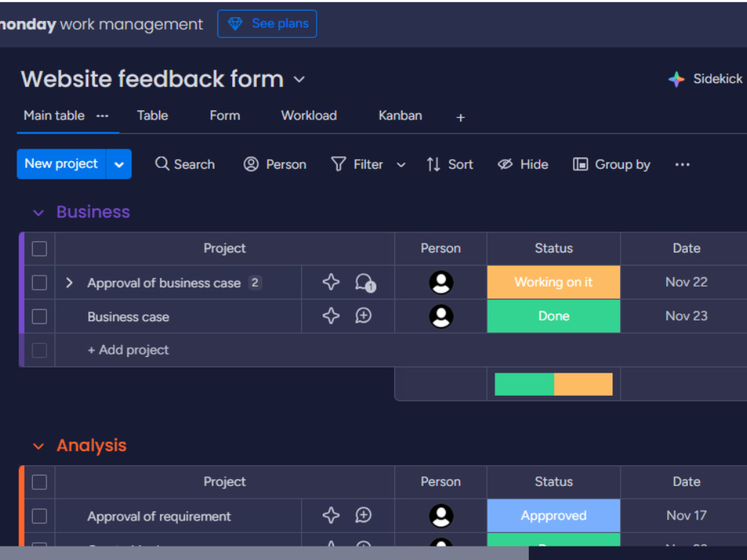
Task: Click the Hide eye icon
Action: [x=505, y=164]
